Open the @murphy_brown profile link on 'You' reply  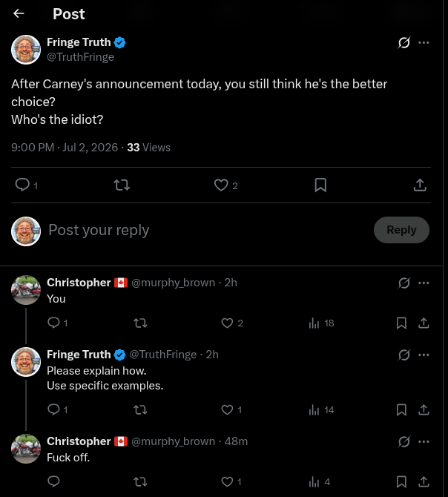pyautogui.click(x=173, y=283)
